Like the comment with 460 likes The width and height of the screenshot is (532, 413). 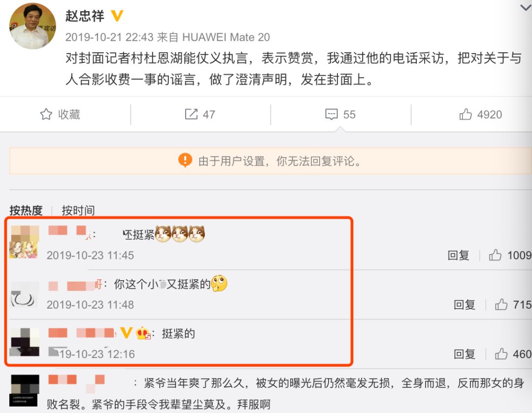[501, 354]
